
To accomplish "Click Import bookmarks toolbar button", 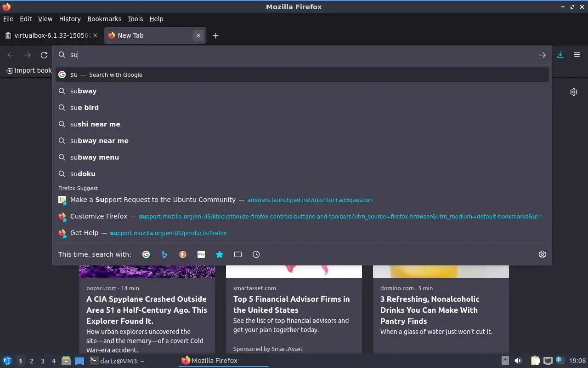I will [28, 70].
